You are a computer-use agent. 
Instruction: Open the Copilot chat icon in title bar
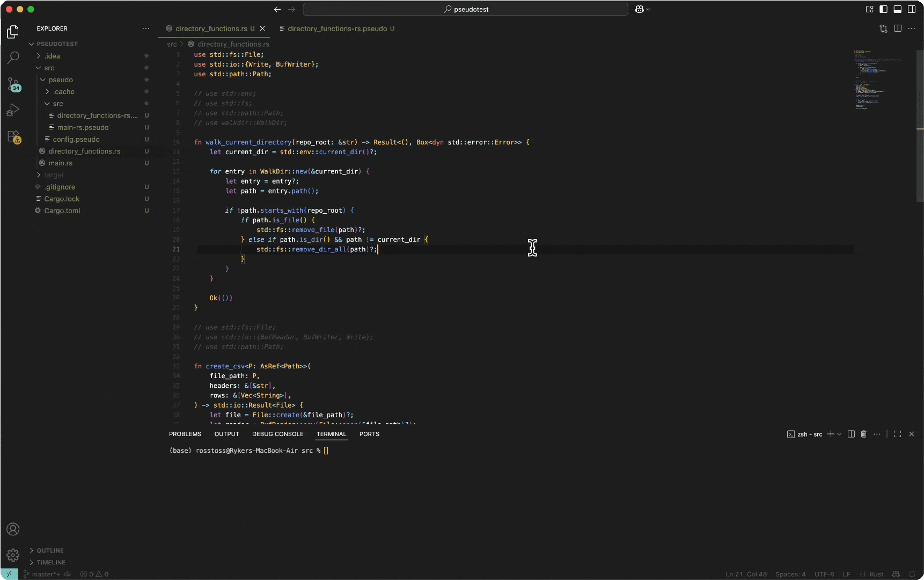639,9
